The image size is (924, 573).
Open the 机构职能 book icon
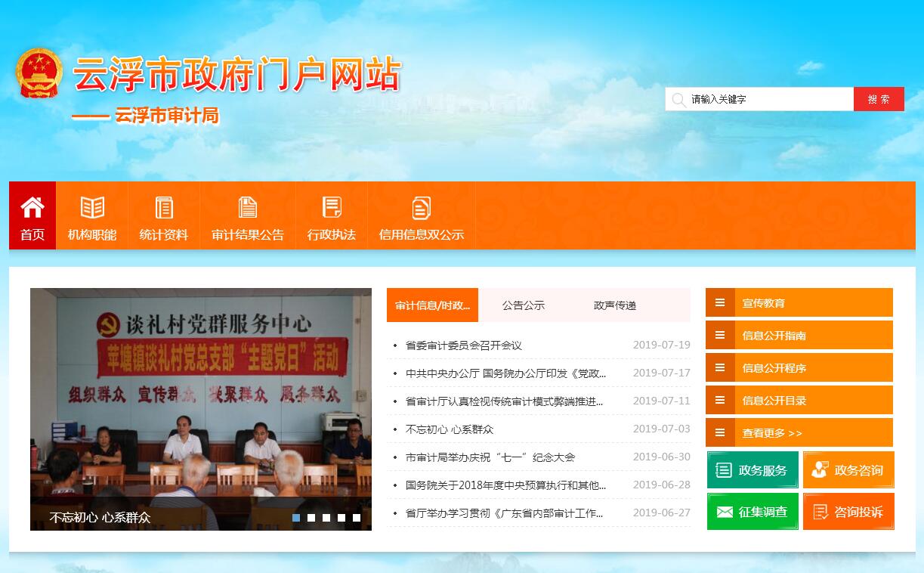point(92,207)
